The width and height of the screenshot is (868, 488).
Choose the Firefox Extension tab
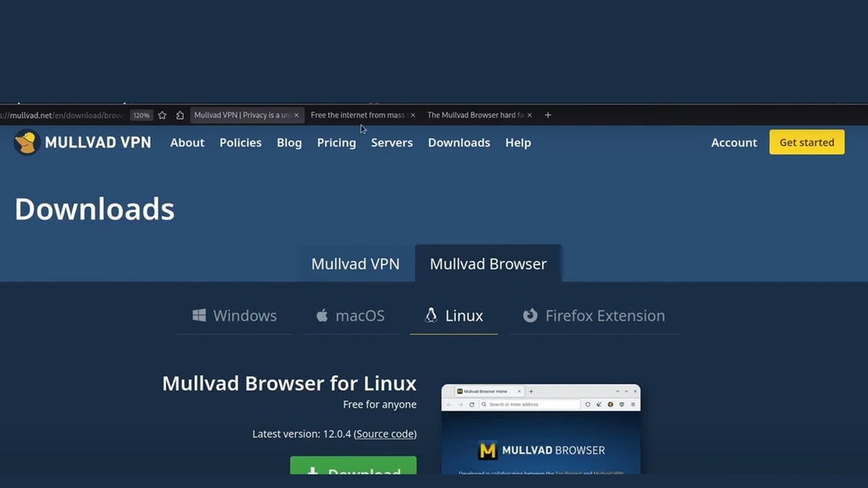[594, 316]
